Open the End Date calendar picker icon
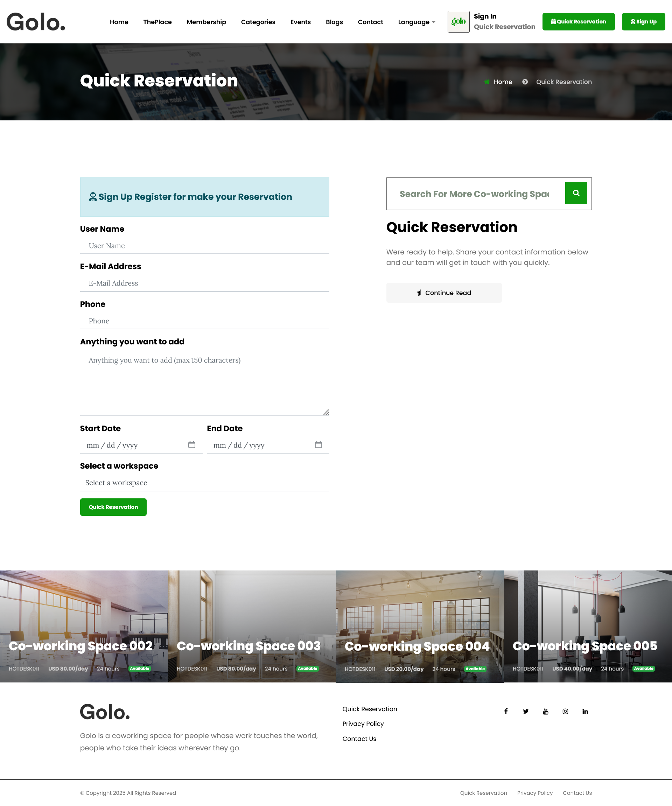The image size is (672, 806). 318,444
